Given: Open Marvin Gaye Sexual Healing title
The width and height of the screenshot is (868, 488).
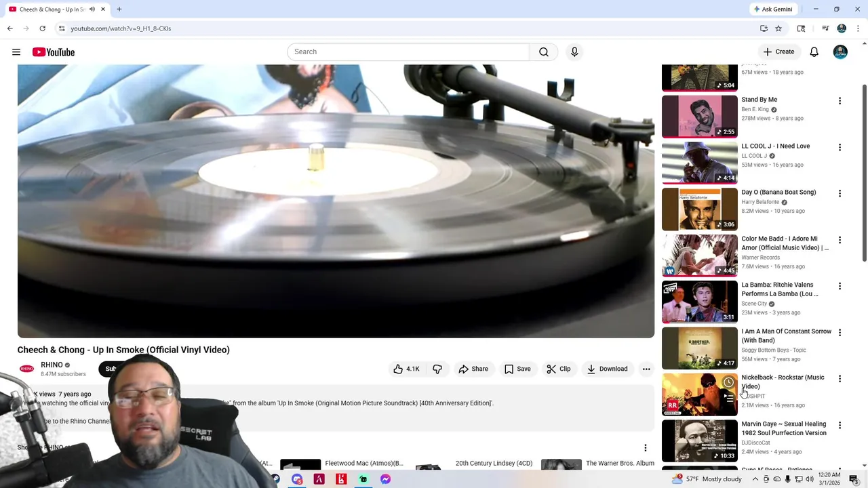Looking at the screenshot, I should 784,428.
